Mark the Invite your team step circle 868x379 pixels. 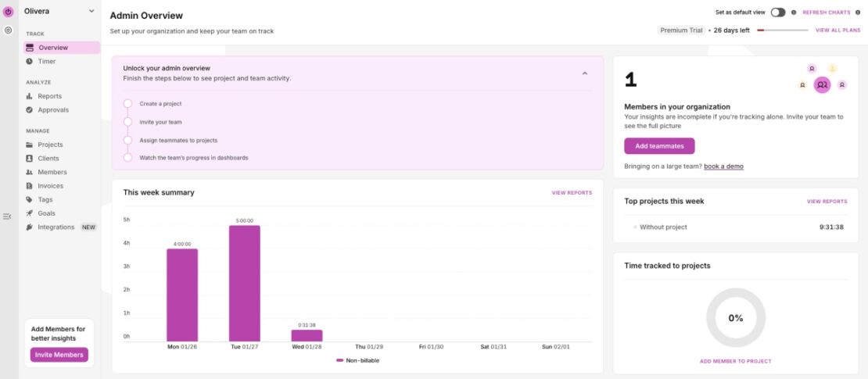point(128,122)
